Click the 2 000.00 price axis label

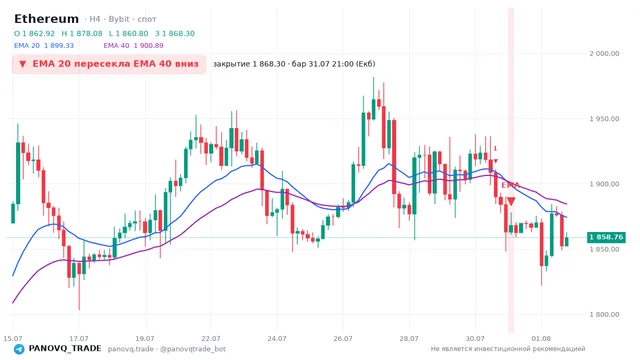(604, 53)
